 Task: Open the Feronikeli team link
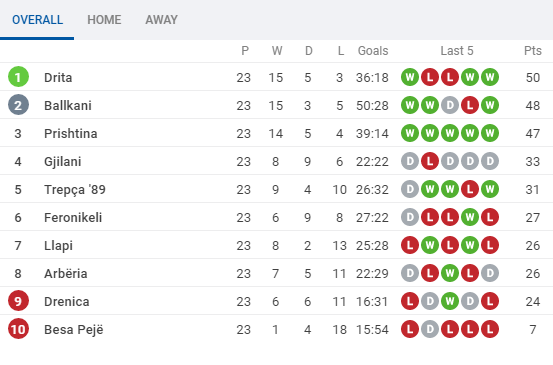click(x=73, y=217)
